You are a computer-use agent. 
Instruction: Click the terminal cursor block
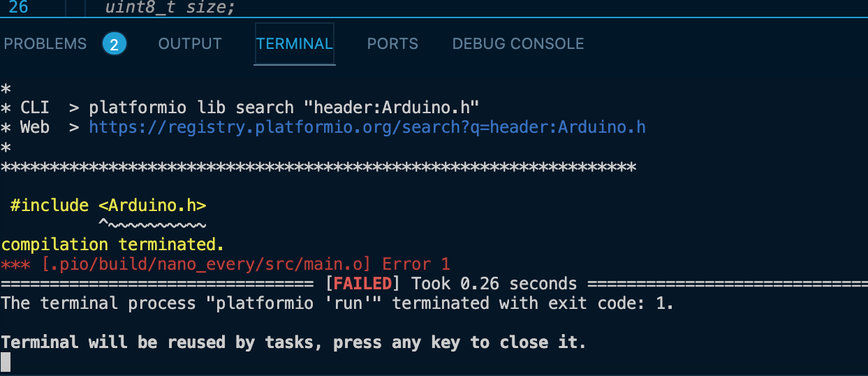pyautogui.click(x=6, y=362)
